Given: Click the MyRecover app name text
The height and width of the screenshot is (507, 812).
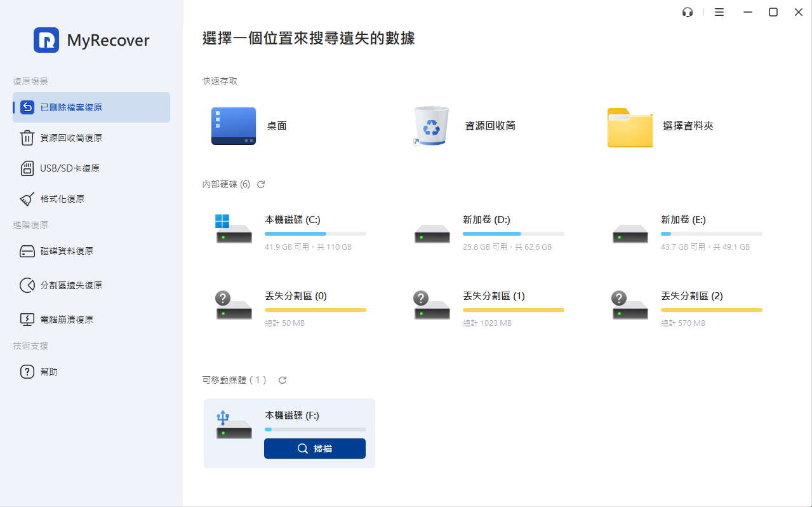Looking at the screenshot, I should pos(109,41).
